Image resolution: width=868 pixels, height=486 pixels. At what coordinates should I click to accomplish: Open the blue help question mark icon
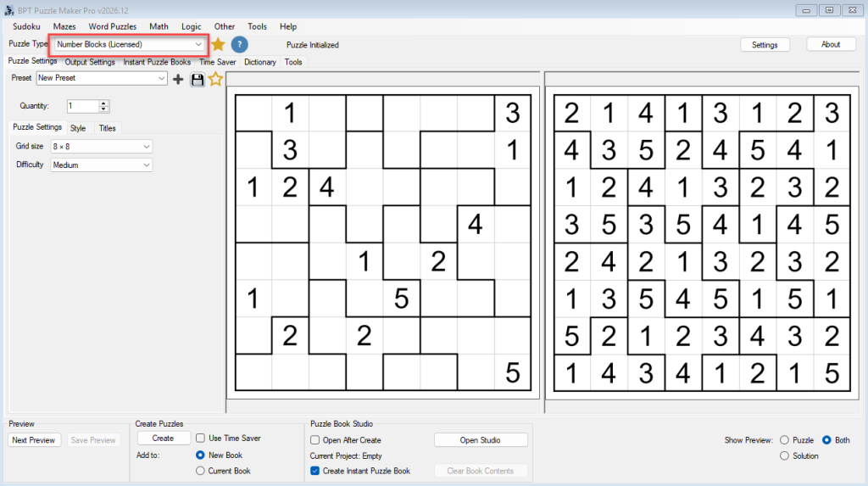pyautogui.click(x=239, y=44)
